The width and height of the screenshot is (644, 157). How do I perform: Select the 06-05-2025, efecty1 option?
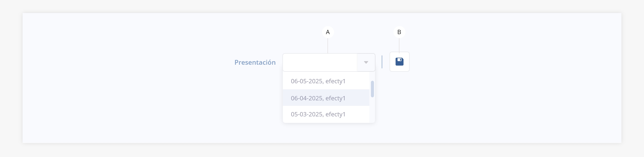pos(318,81)
